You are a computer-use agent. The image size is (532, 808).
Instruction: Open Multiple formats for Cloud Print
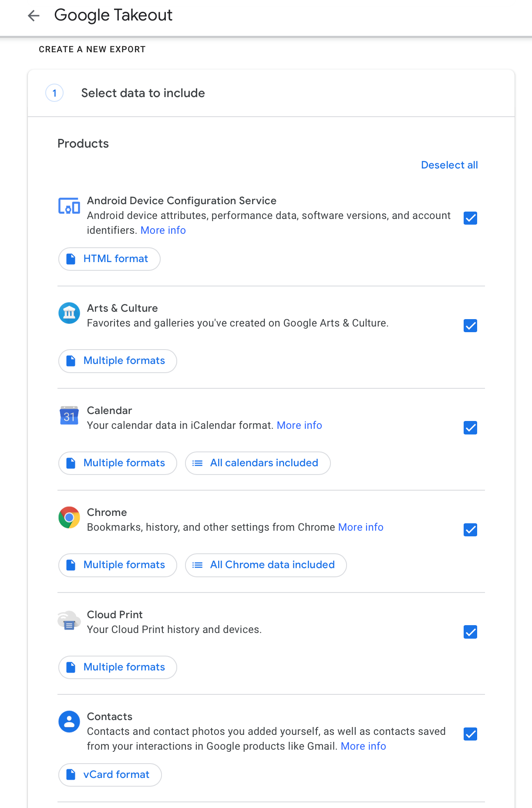coord(118,667)
